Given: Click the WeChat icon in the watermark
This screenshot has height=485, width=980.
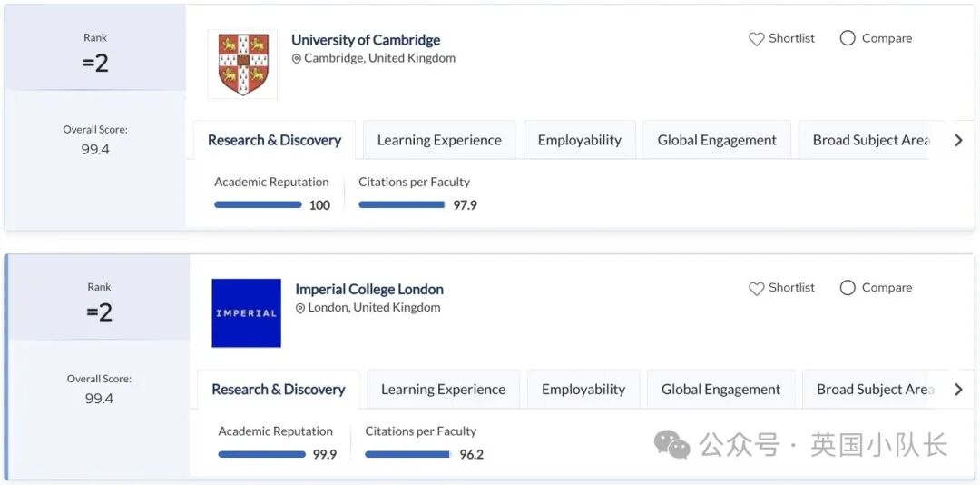Looking at the screenshot, I should [672, 445].
